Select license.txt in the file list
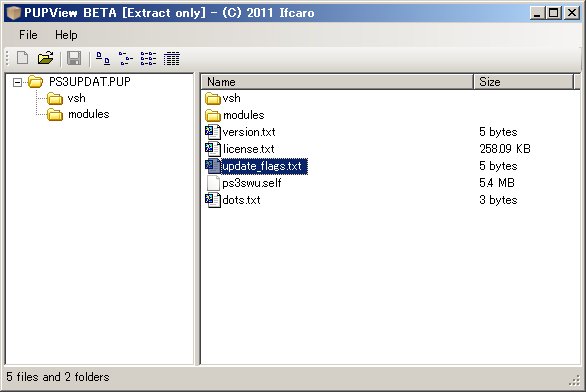 coord(249,149)
